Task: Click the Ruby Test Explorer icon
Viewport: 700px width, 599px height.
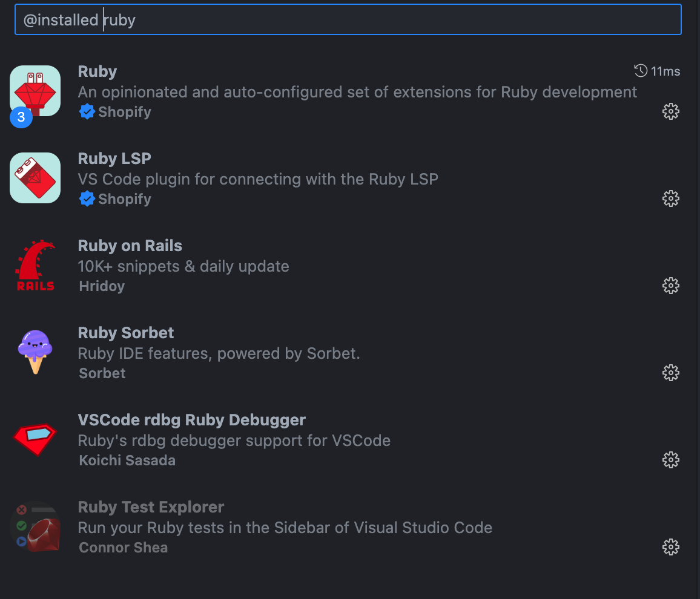Action: coord(35,527)
